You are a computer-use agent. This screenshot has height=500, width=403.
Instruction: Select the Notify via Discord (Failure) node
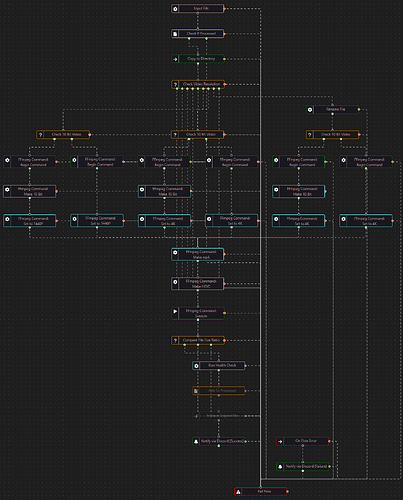click(303, 466)
